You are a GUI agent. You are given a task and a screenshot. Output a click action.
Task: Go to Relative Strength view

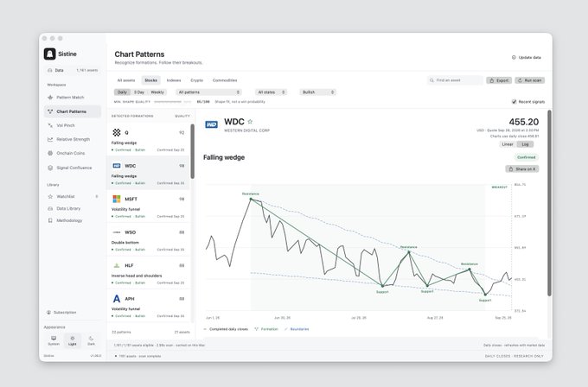[73, 139]
